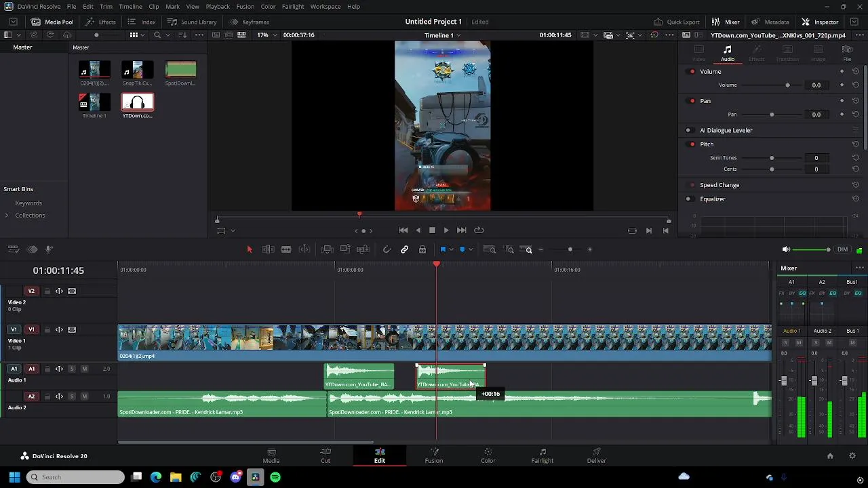Play forward in the viewer
Viewport: 868px width, 488px height.
(446, 230)
